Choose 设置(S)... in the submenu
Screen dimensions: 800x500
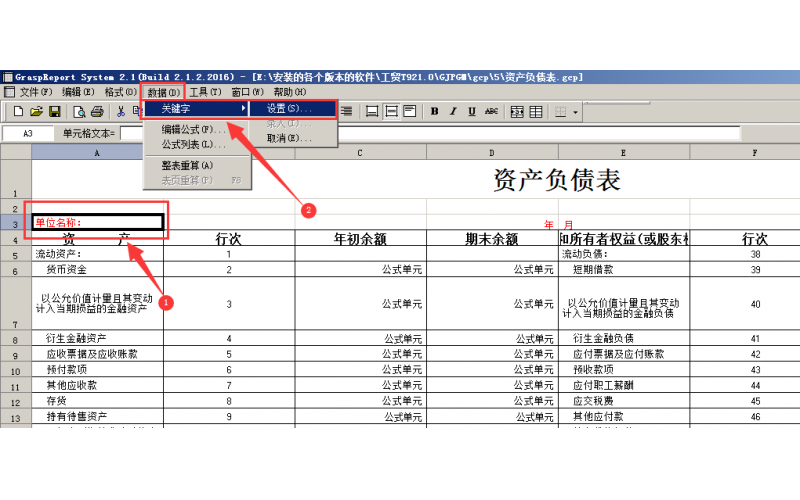[293, 108]
